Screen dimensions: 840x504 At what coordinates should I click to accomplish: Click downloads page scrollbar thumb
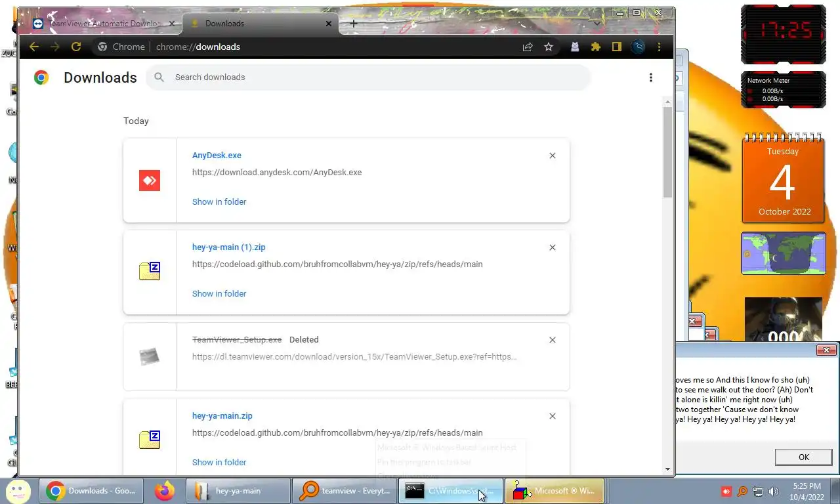(667, 152)
